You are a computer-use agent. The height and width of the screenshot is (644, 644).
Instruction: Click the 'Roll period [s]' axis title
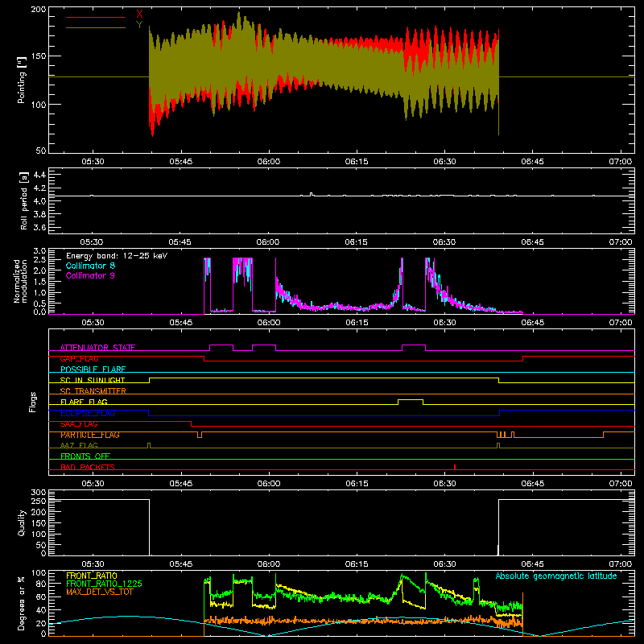[24, 200]
